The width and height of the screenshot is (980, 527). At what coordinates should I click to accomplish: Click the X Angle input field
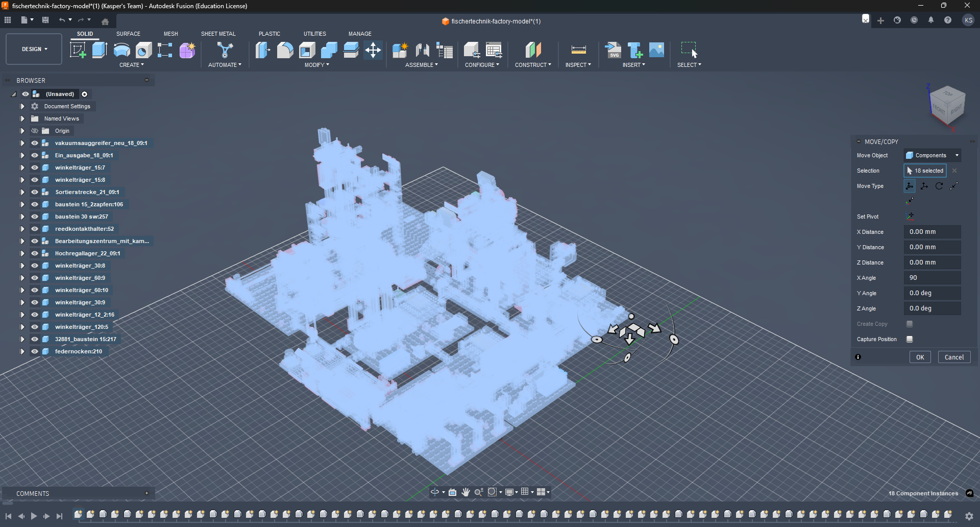pos(932,278)
